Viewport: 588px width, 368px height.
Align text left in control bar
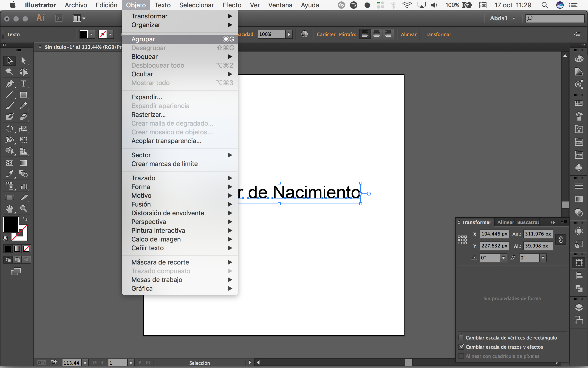pyautogui.click(x=365, y=34)
